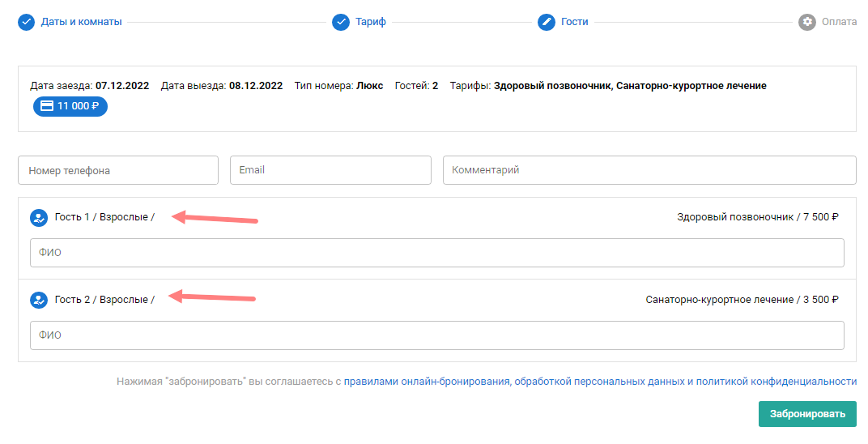868x444 pixels.
Task: Focus the ФИО field for Гость 2
Action: pyautogui.click(x=437, y=335)
